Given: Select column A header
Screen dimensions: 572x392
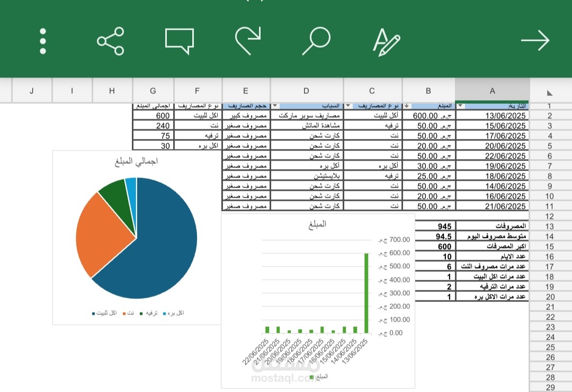Looking at the screenshot, I should (492, 91).
